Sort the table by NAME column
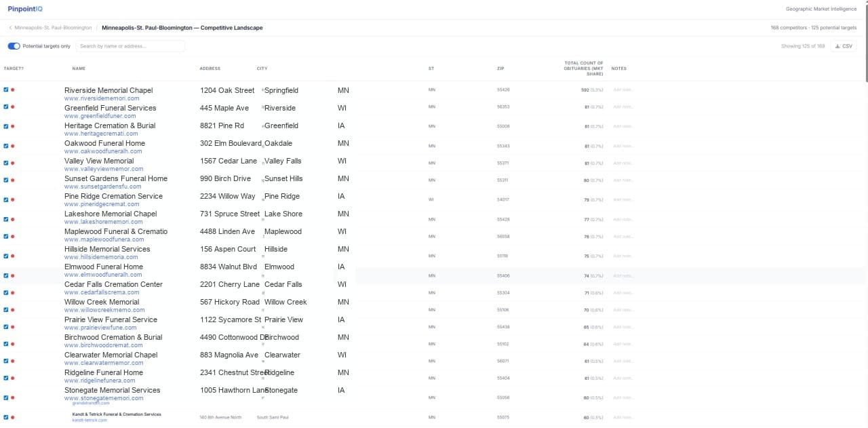 click(79, 68)
